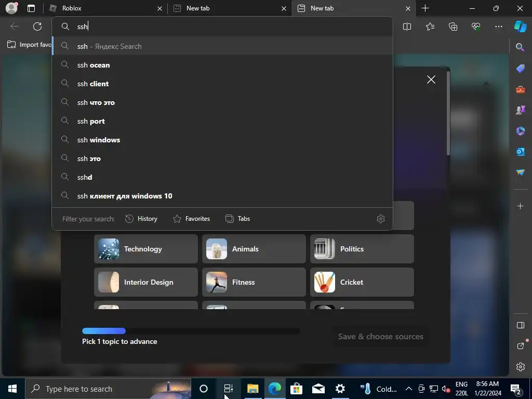Viewport: 532px width, 399px height.
Task: Open the sidebar Shopping tag icon
Action: (521, 69)
